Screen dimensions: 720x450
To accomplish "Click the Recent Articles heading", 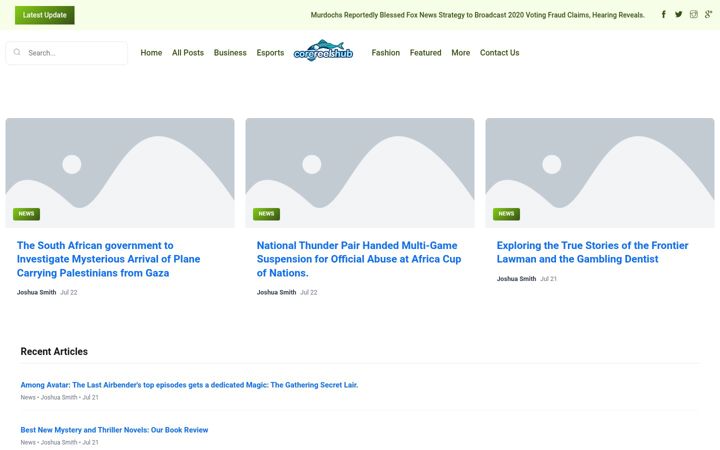I will [54, 351].
